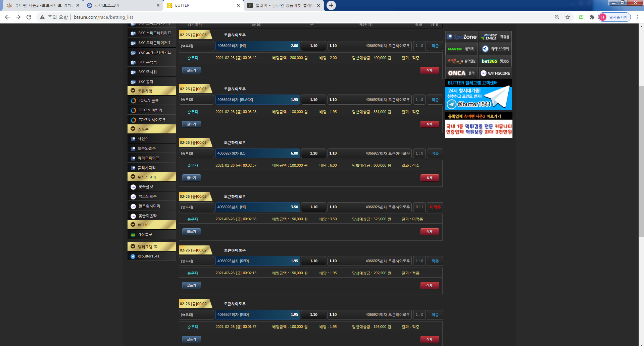Open SKY 블랙잭 in sidebar menu

[148, 62]
